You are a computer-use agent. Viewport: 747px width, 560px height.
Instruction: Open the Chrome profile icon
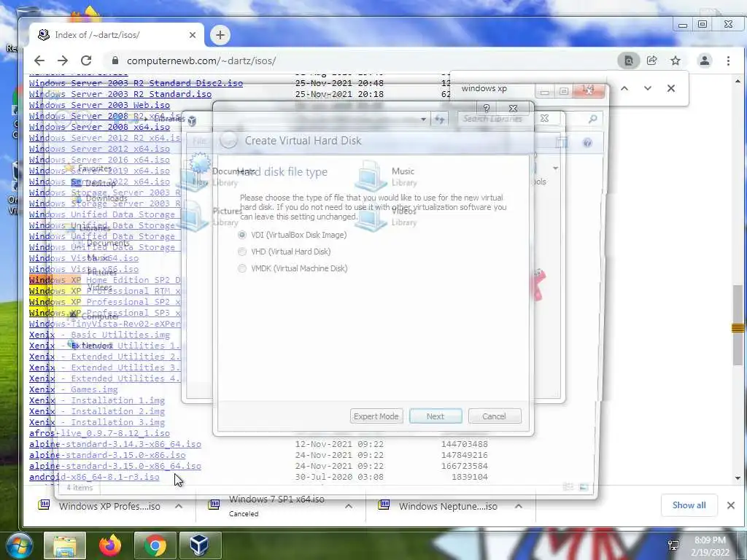point(705,61)
